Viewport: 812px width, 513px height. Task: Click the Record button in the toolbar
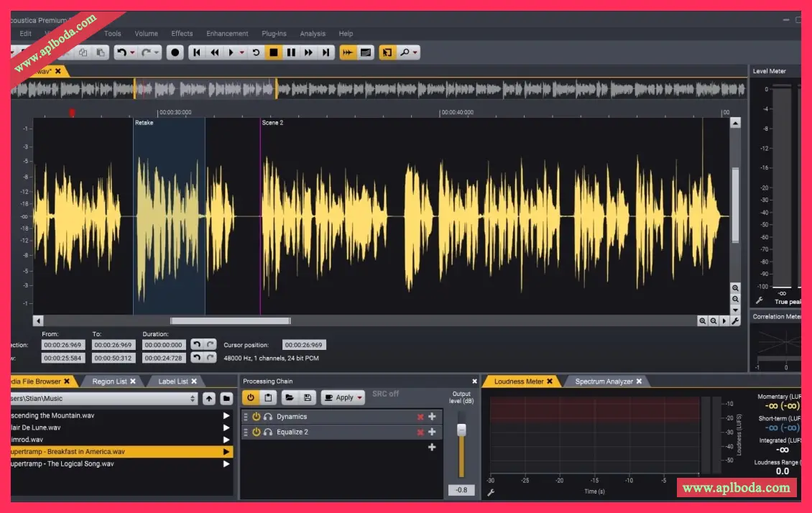pos(175,52)
